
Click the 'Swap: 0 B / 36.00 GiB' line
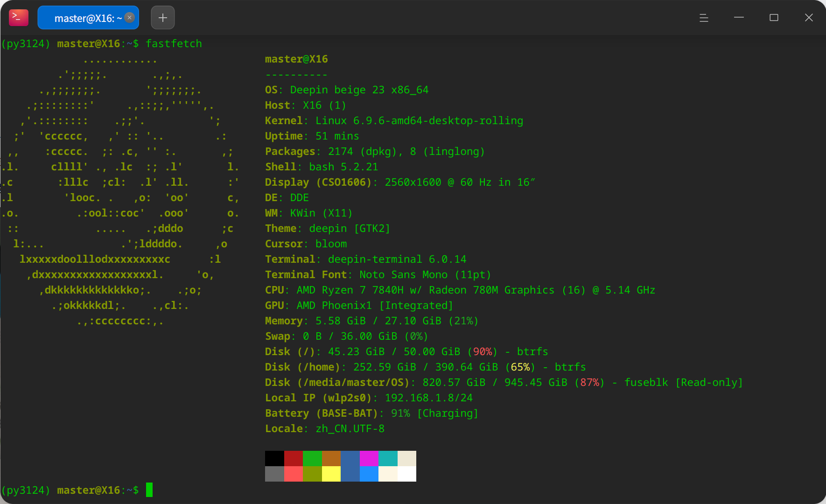click(347, 336)
